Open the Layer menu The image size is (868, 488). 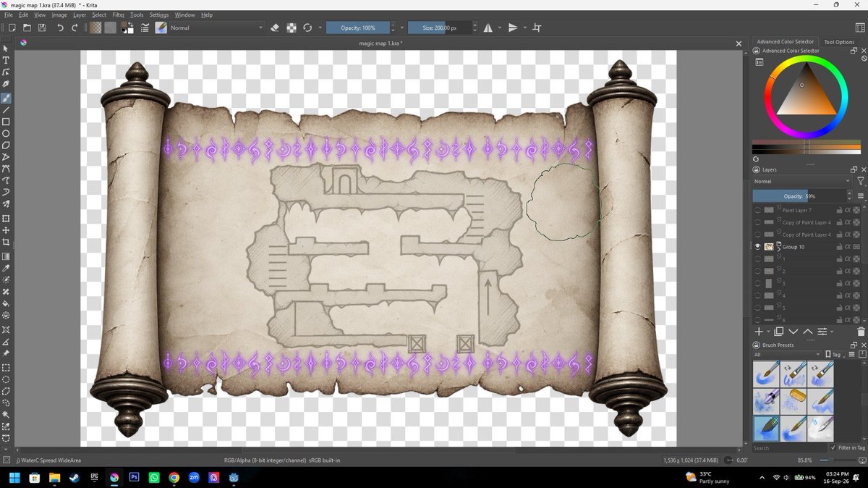tap(79, 14)
